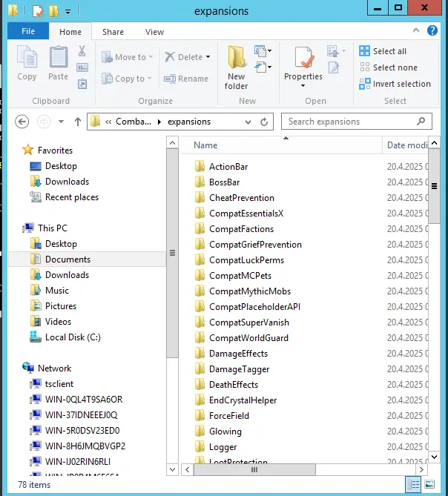
Task: Click the navigation pane's scrollbar up arrow
Action: coord(172,142)
